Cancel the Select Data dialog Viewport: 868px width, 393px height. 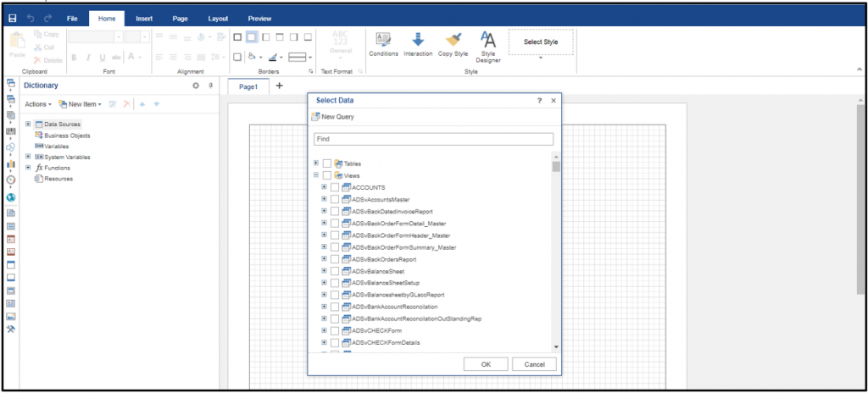[x=534, y=364]
